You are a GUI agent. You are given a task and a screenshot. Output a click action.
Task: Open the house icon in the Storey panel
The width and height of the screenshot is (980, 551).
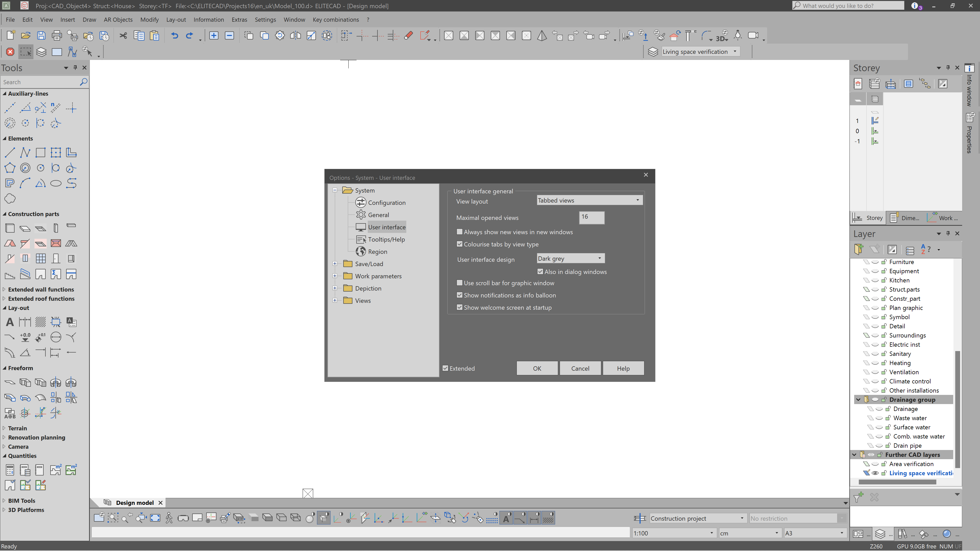[858, 83]
